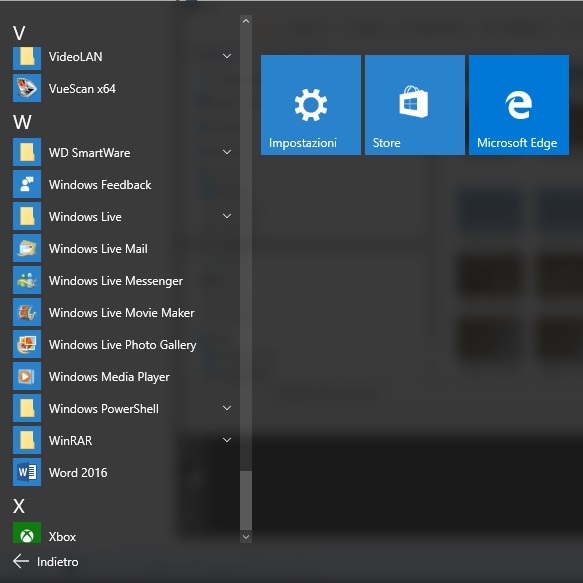This screenshot has height=583, width=583.
Task: Expand the WinRAR folder chevron
Action: [x=227, y=440]
